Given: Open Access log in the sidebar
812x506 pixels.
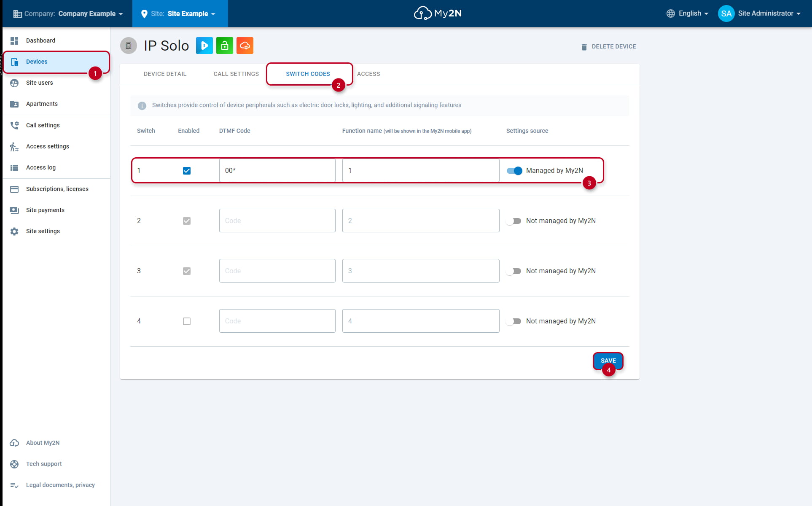Looking at the screenshot, I should pyautogui.click(x=56, y=167).
